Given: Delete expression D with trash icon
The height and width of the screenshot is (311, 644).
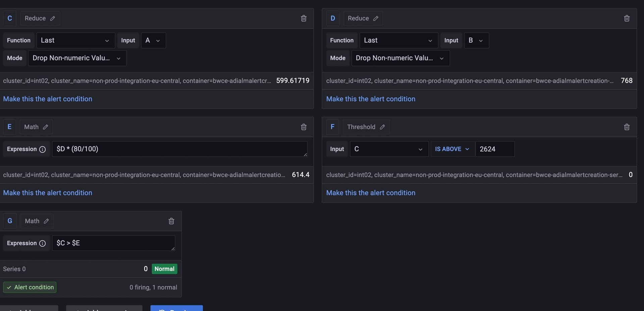Looking at the screenshot, I should click(627, 18).
